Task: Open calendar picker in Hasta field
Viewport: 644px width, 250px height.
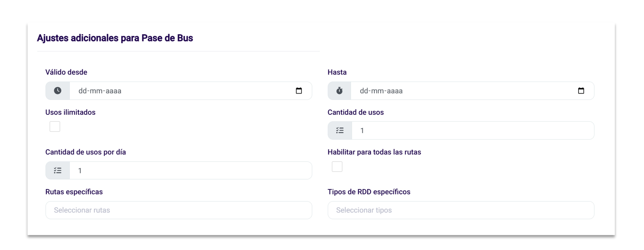Action: click(581, 91)
